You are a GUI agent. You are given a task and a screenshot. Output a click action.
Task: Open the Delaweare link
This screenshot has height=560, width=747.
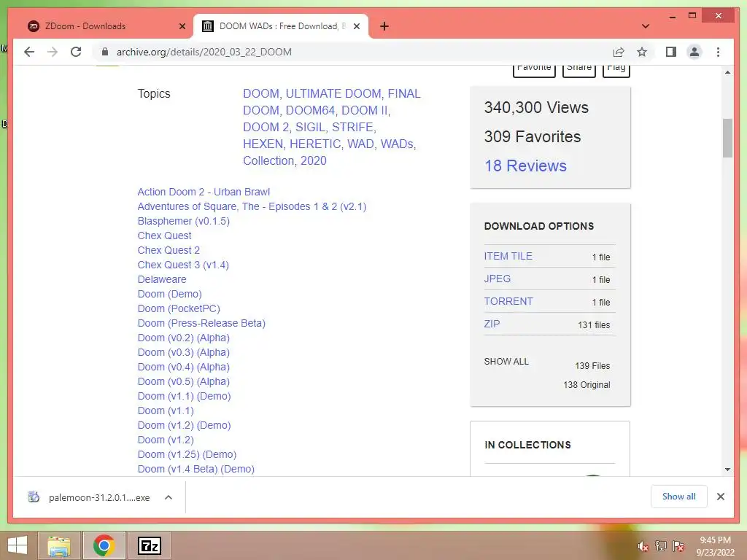[x=162, y=279]
